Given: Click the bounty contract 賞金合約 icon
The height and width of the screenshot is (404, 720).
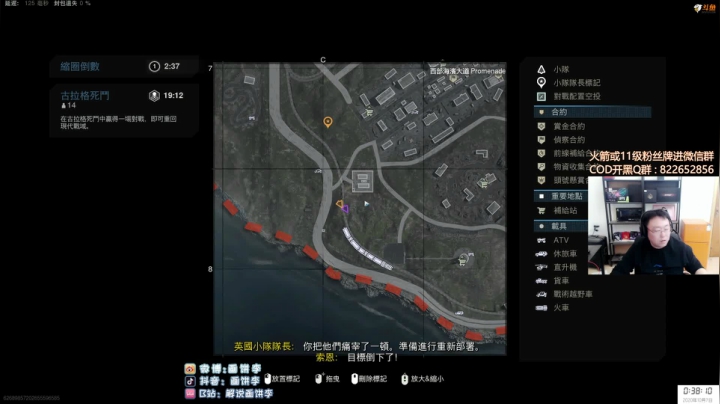Looking at the screenshot, I should coord(541,126).
